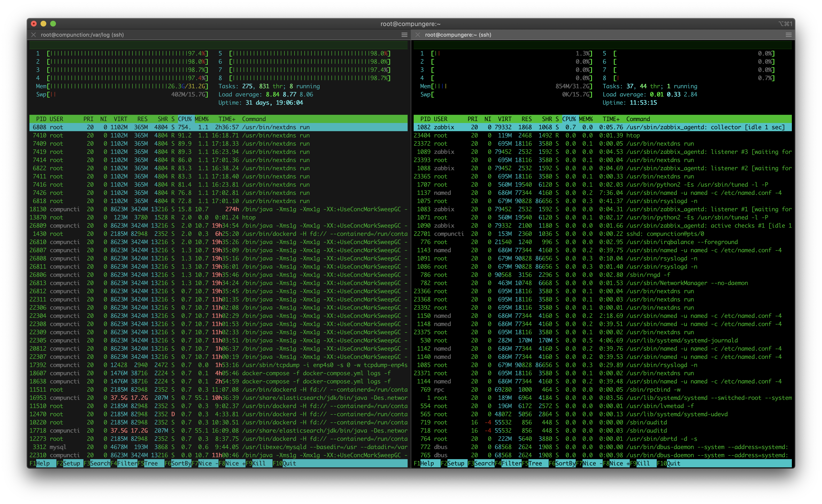822x504 pixels.
Task: Select process 13870 htop row in left pane
Action: click(x=219, y=218)
